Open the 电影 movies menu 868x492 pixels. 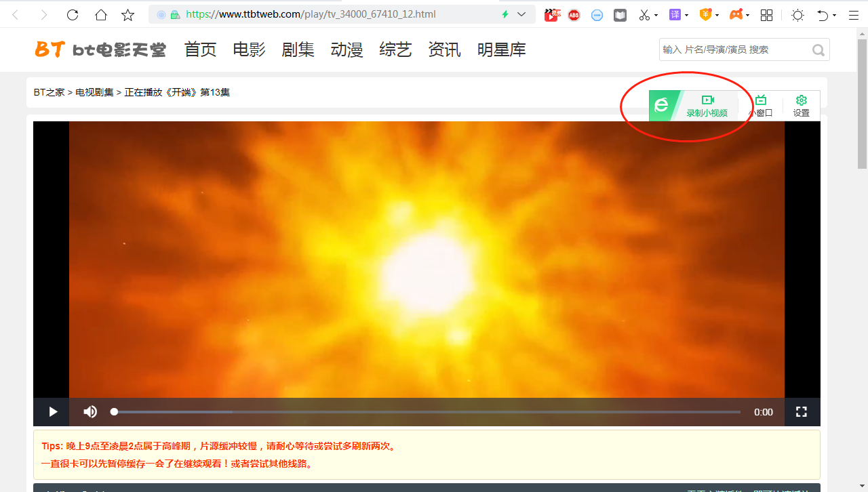tap(249, 49)
